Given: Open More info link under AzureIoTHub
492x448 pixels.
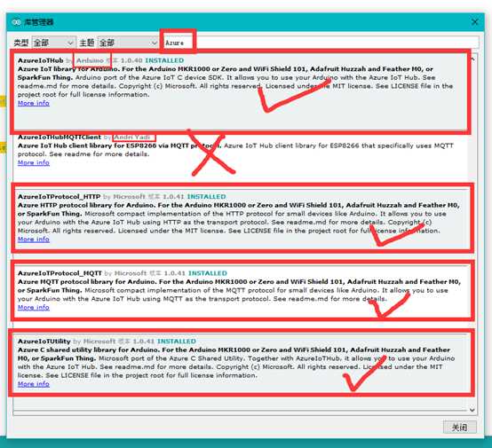Looking at the screenshot, I should click(34, 103).
